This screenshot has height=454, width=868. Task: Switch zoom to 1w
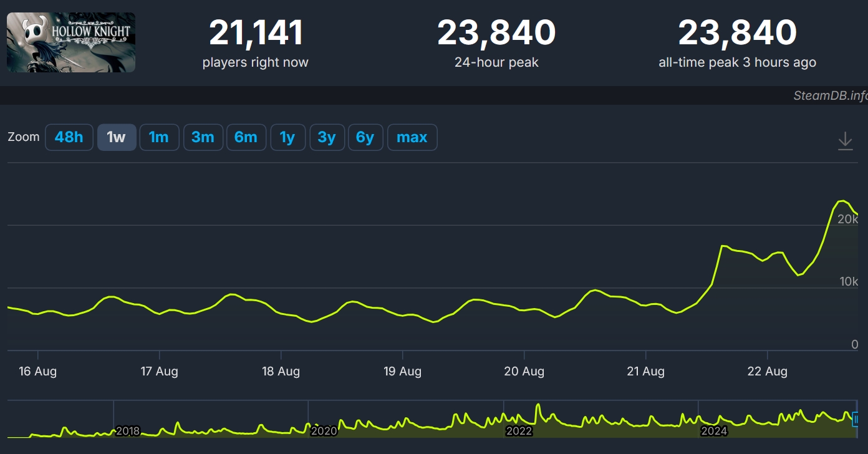click(x=117, y=137)
